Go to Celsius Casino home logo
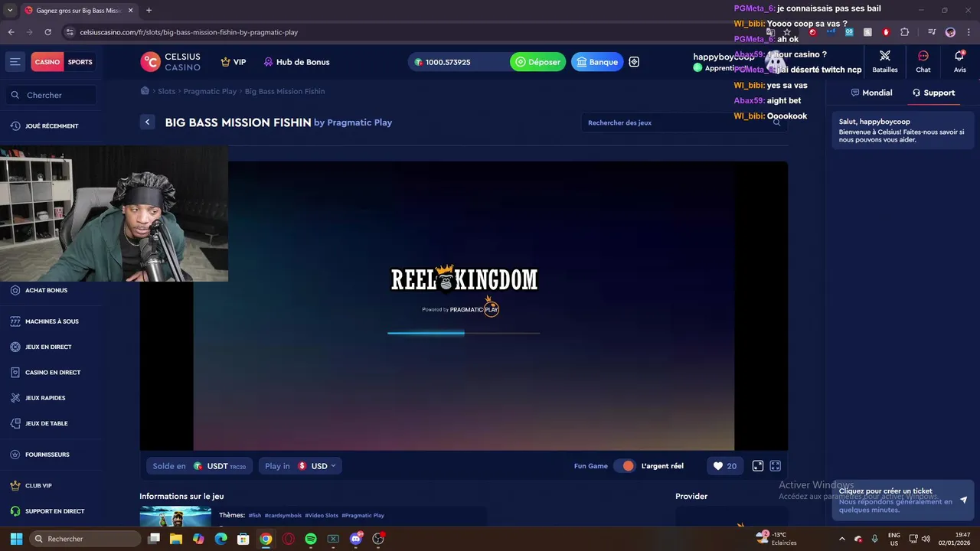Viewport: 980px width, 551px height. 171,62
